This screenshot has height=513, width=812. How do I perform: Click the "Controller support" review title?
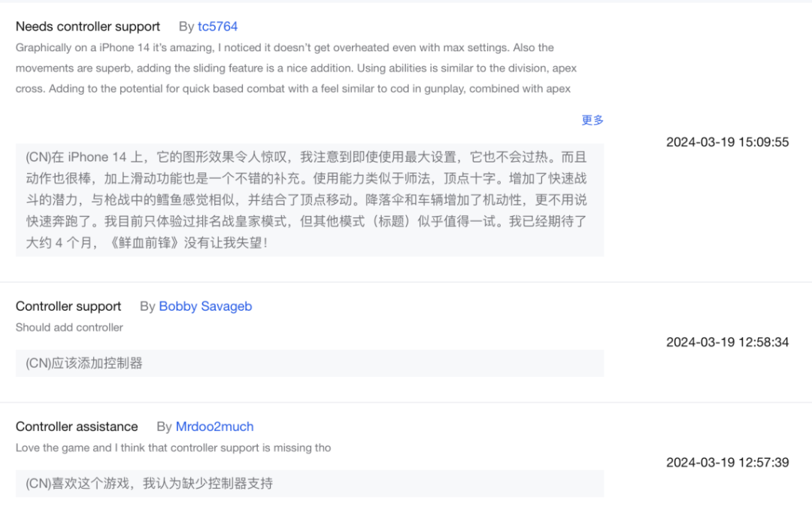point(68,306)
